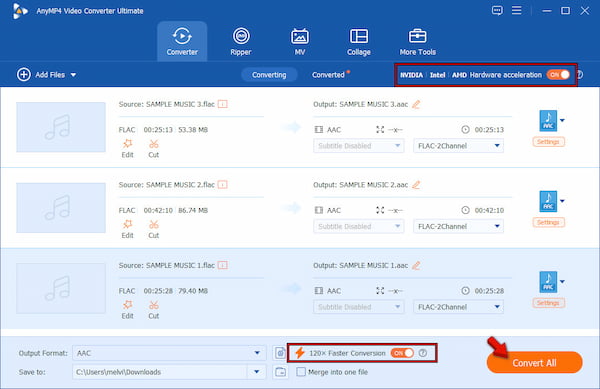
Task: Open output folder icon beside Save to
Action: click(x=280, y=372)
